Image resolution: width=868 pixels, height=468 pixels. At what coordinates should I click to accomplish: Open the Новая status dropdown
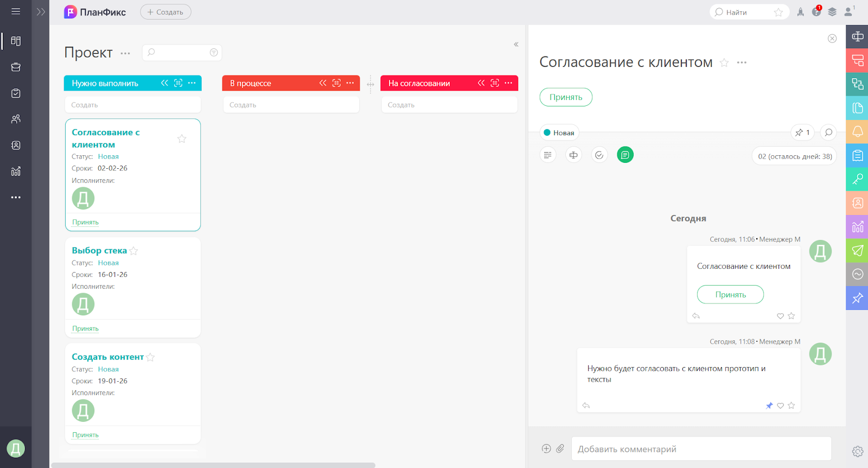(559, 132)
